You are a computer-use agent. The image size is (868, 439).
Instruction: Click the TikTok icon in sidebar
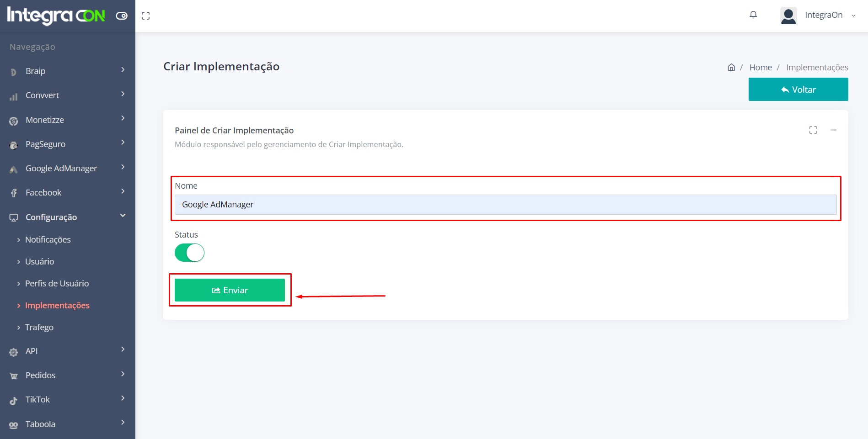pos(14,400)
